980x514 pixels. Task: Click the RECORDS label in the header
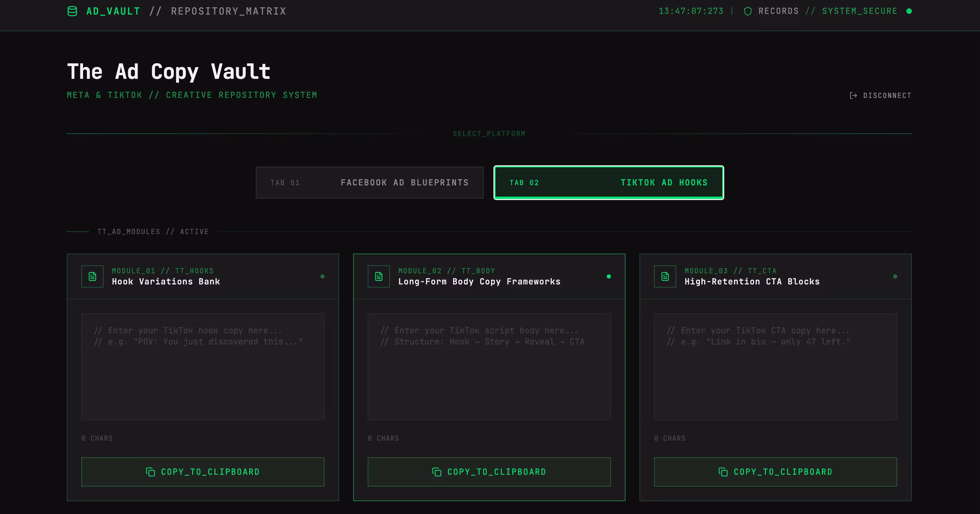click(778, 11)
